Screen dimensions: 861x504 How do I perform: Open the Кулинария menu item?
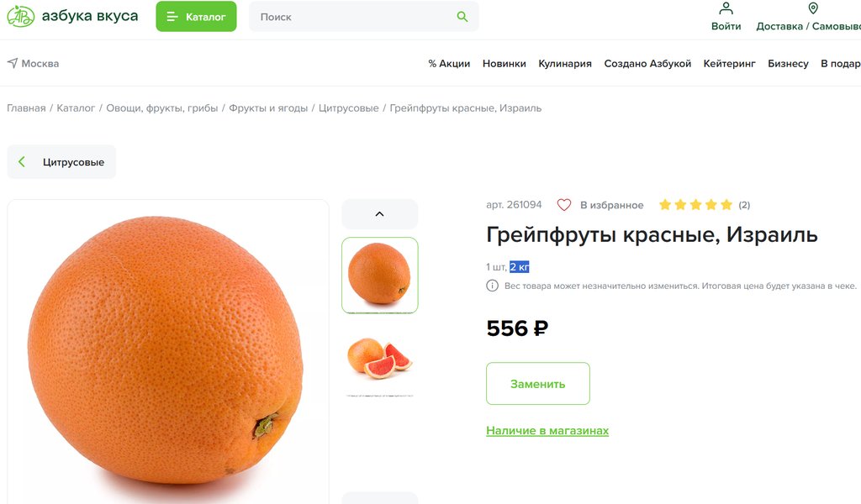point(565,64)
